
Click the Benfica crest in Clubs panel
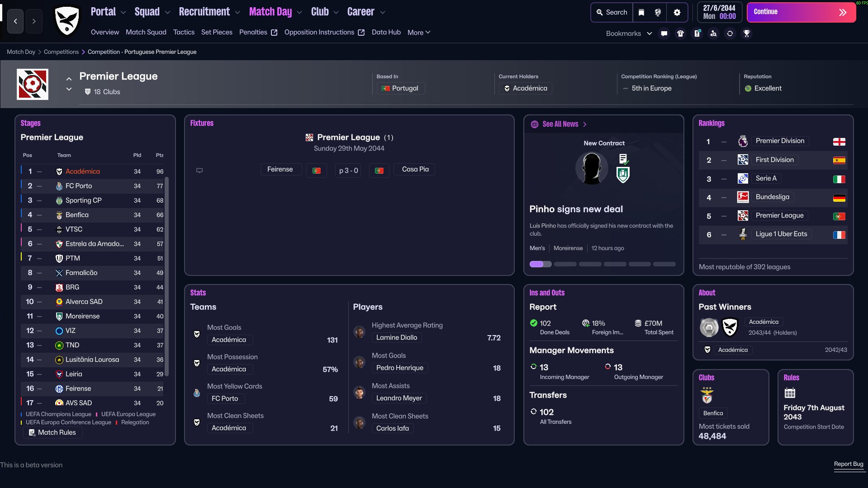pyautogui.click(x=707, y=395)
